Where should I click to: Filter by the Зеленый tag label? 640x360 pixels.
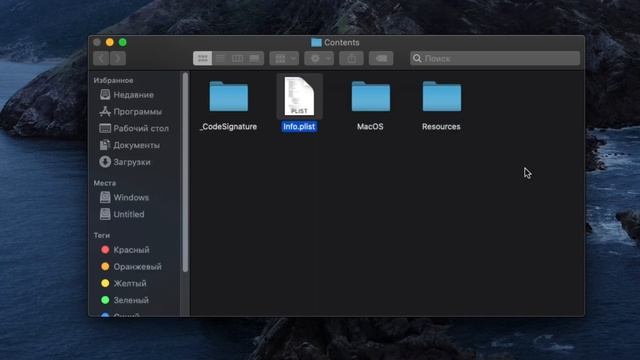[x=131, y=300]
